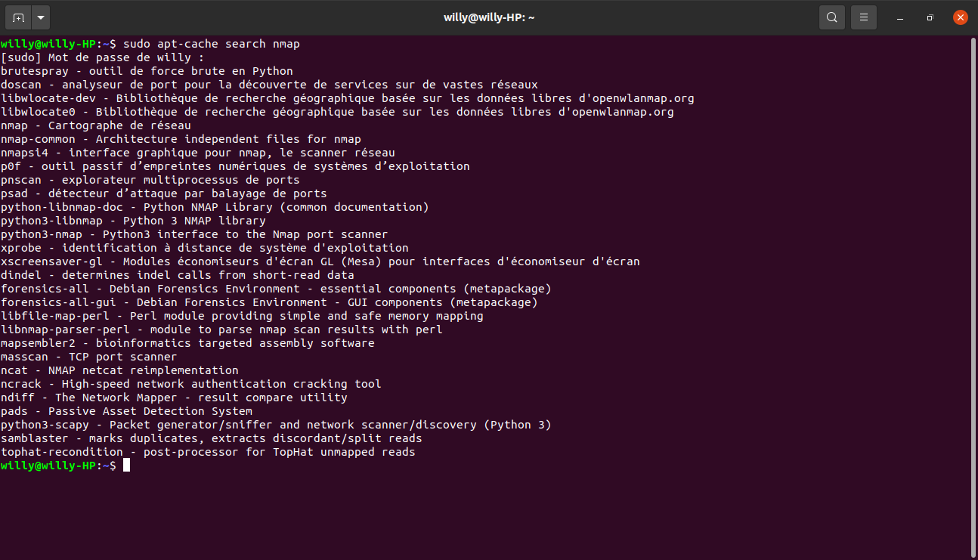
Task: Click the 'libwlocate0' package line
Action: click(x=337, y=112)
